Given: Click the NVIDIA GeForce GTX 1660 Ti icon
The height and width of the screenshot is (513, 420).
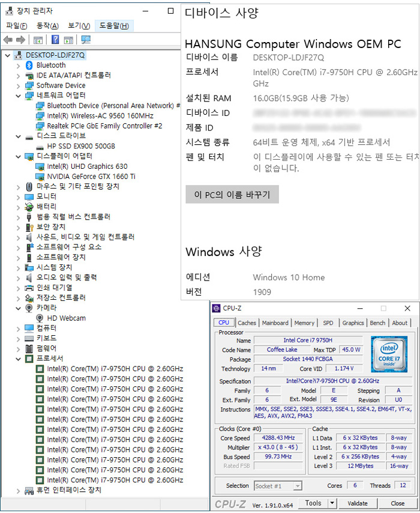Looking at the screenshot, I should [x=40, y=177].
